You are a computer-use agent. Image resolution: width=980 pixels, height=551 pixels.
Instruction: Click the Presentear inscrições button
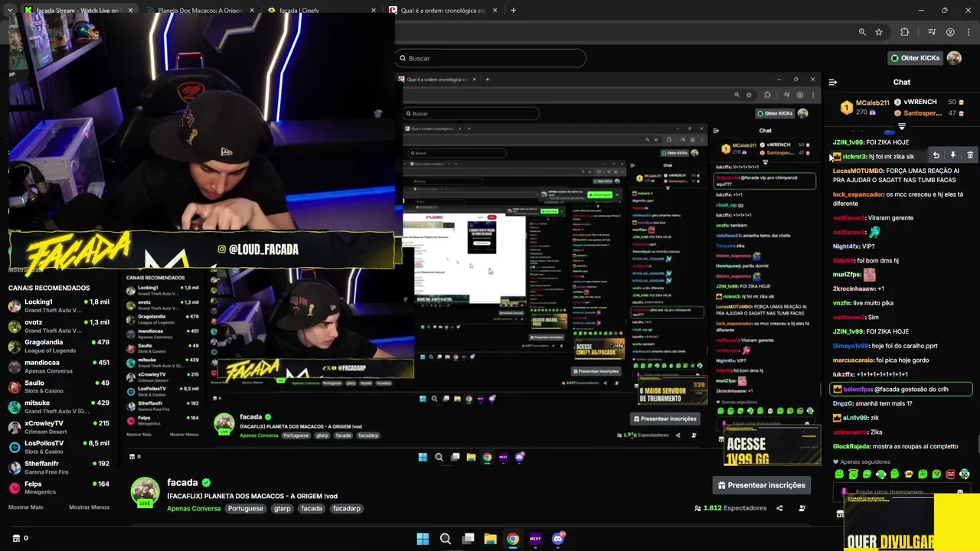(761, 485)
